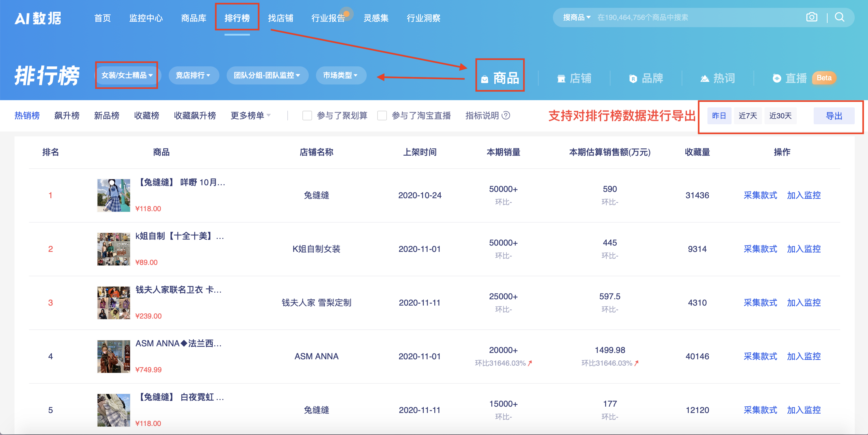868x435 pixels.
Task: Click the AI数据 logo
Action: pyautogui.click(x=38, y=18)
